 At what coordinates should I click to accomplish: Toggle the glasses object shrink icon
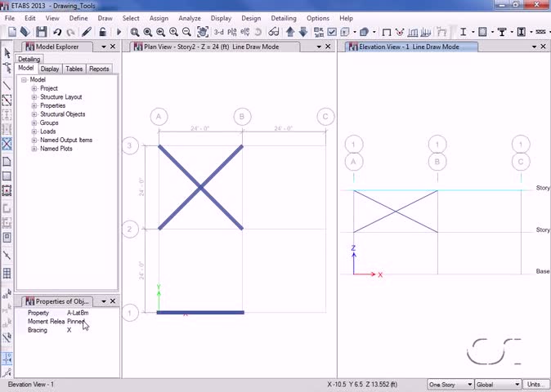274,33
